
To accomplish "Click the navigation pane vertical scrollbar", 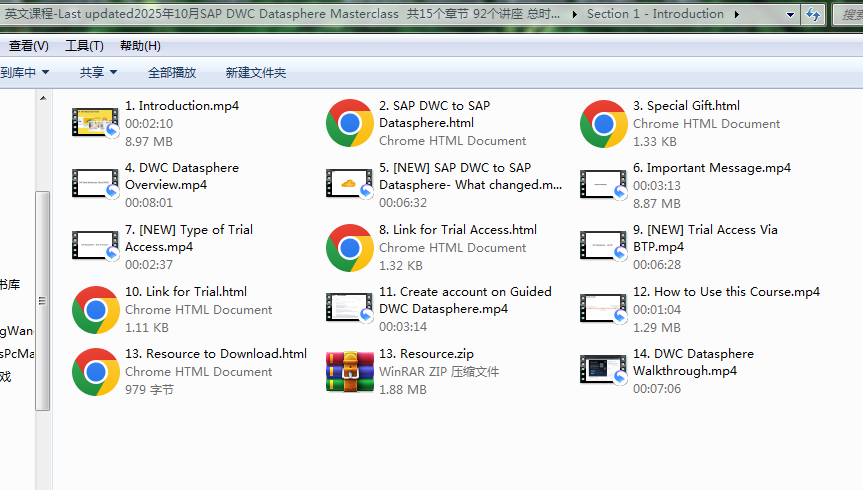I will click(x=42, y=300).
